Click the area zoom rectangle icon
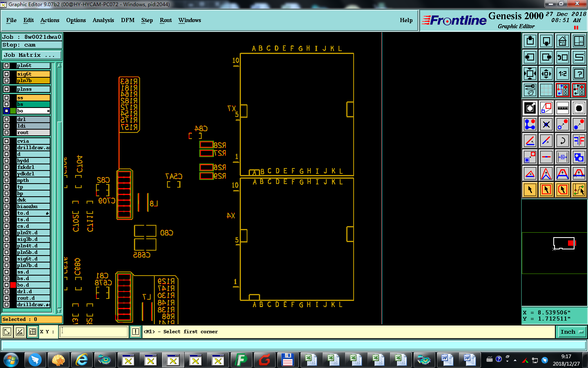This screenshot has height=368, width=588. pyautogui.click(x=546, y=108)
